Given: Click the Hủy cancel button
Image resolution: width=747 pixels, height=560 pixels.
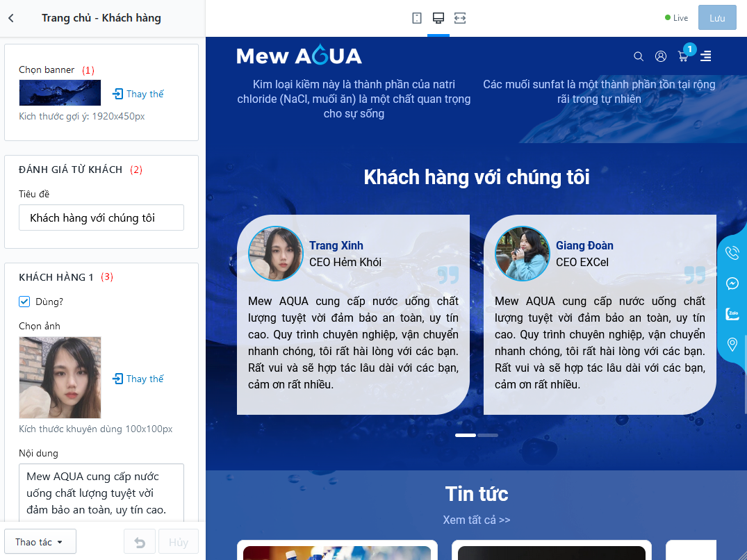Looking at the screenshot, I should [x=178, y=542].
